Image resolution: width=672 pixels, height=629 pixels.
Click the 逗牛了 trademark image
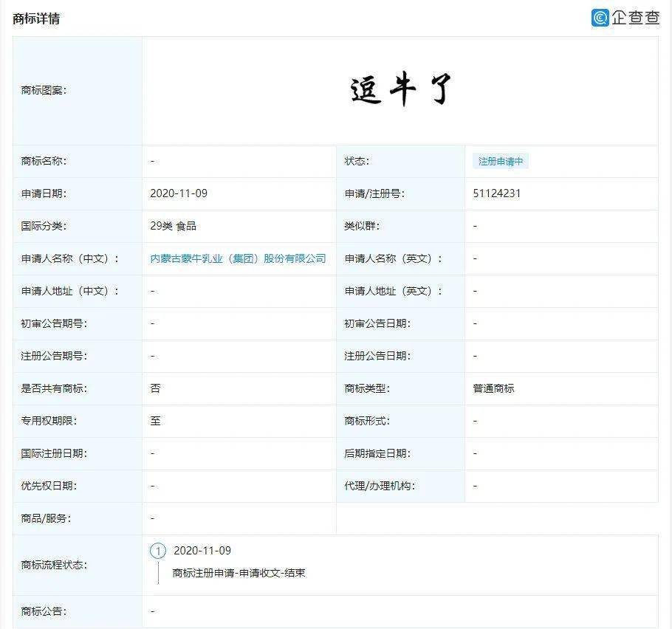[400, 89]
